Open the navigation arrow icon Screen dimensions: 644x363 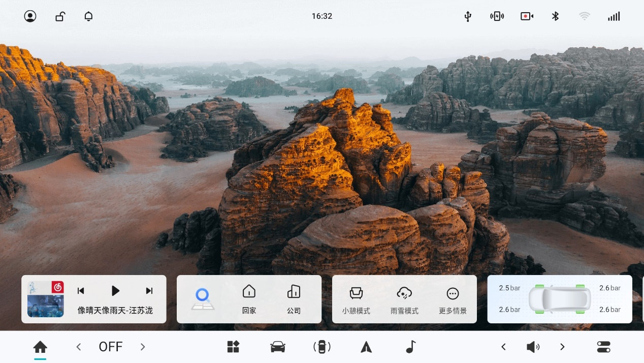[366, 347]
